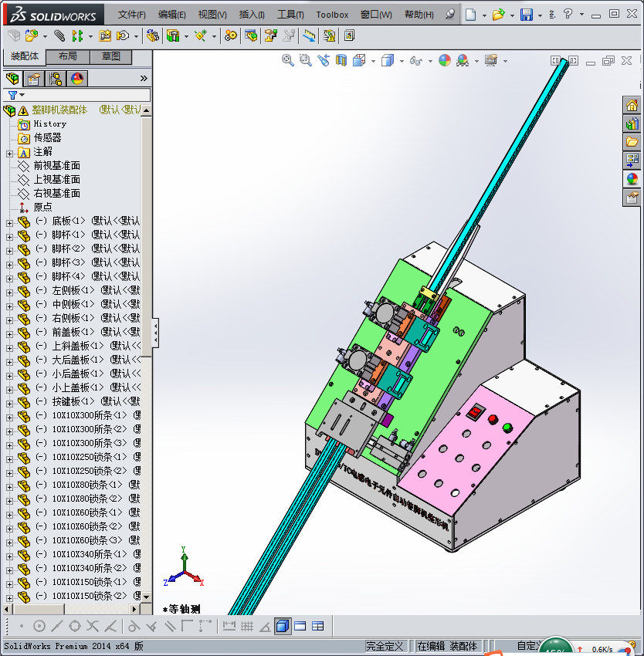Click the Insert Components toolbar icon
The width and height of the screenshot is (644, 656).
(x=32, y=36)
